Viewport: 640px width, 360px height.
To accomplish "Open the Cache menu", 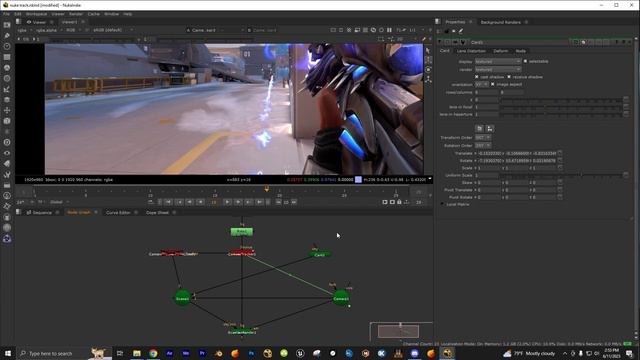I will point(93,14).
